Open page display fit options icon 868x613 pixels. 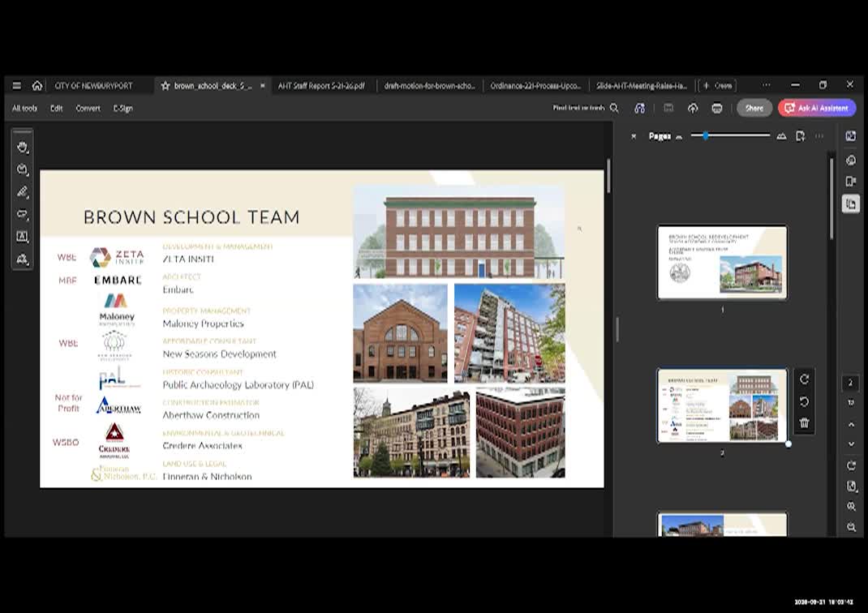[x=852, y=487]
